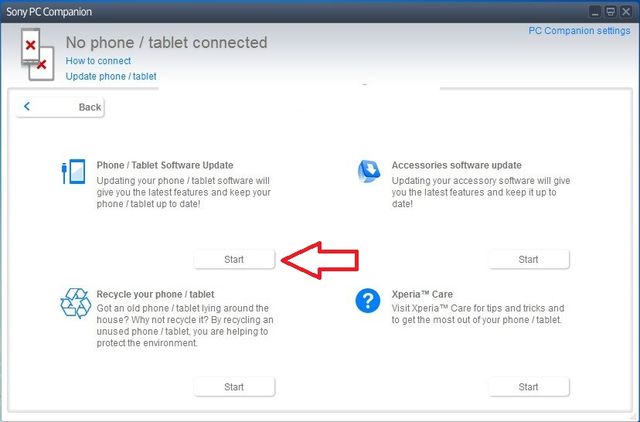640x422 pixels.
Task: Click the disconnected phone/tablet status icon
Action: tap(37, 54)
